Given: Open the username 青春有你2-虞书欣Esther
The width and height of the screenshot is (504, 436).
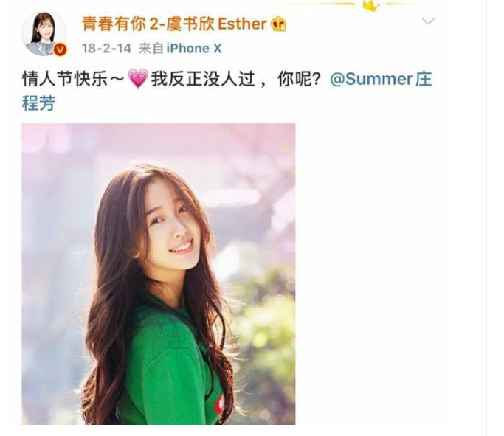Looking at the screenshot, I should 174,24.
